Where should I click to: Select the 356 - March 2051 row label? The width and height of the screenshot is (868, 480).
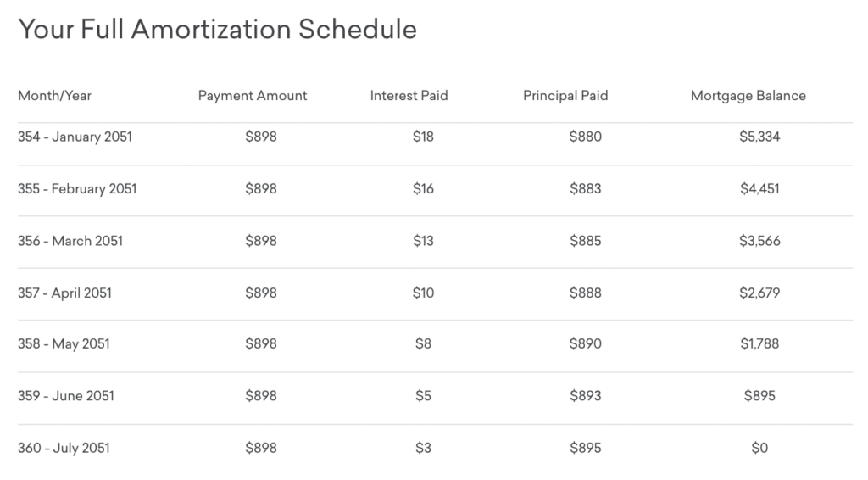click(70, 241)
